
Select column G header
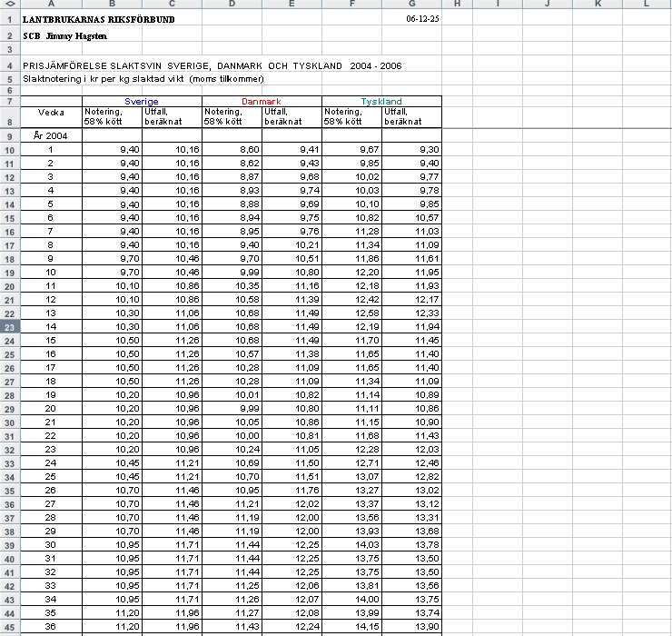point(412,4)
